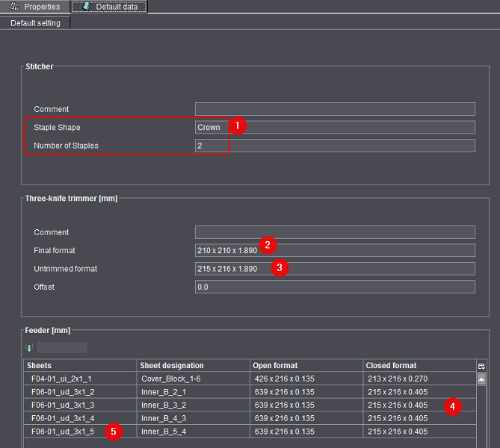This screenshot has width=500, height=448.
Task: Select the Default setting subtab
Action: tap(35, 23)
